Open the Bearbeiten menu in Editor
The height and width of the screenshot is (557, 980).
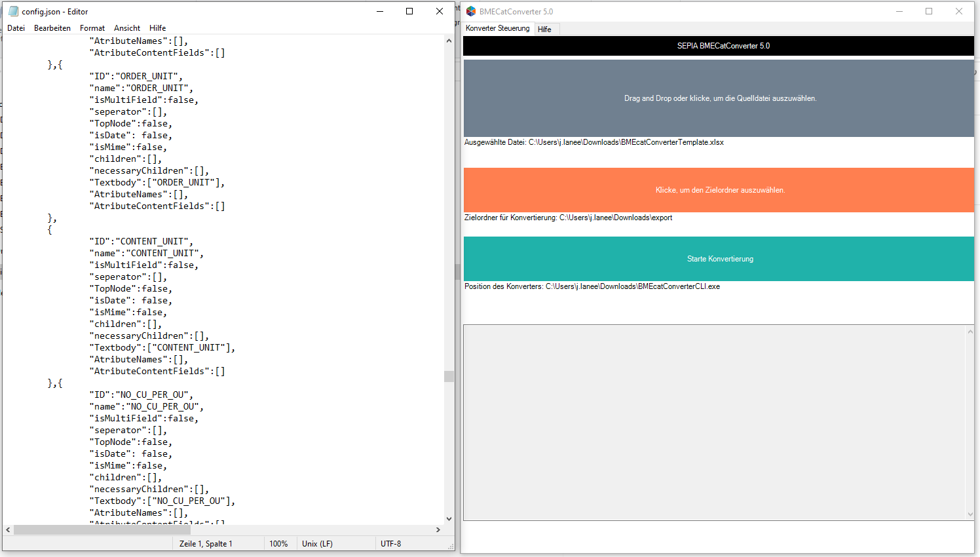(x=52, y=28)
